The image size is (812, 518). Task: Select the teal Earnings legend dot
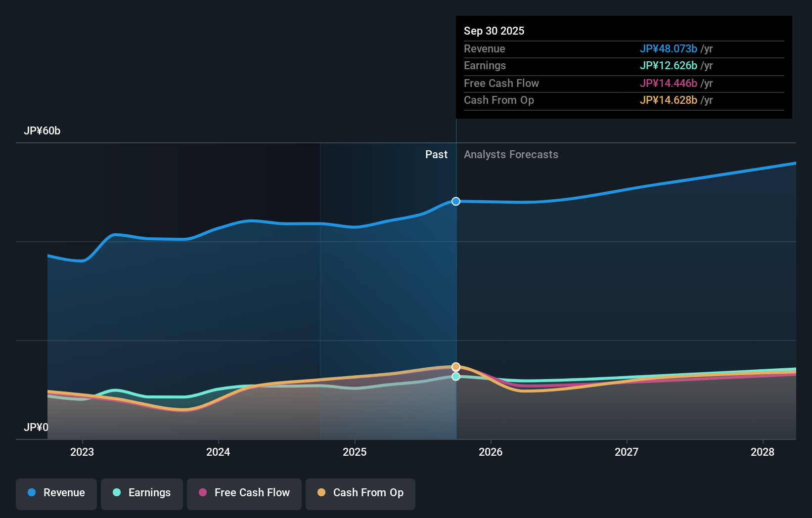click(x=116, y=493)
